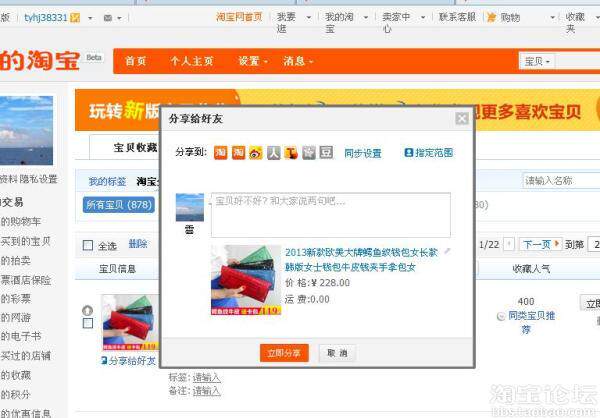Image resolution: width=600 pixels, height=418 pixels.
Task: Open 的拍卖 in sidebar
Action: tap(15, 261)
